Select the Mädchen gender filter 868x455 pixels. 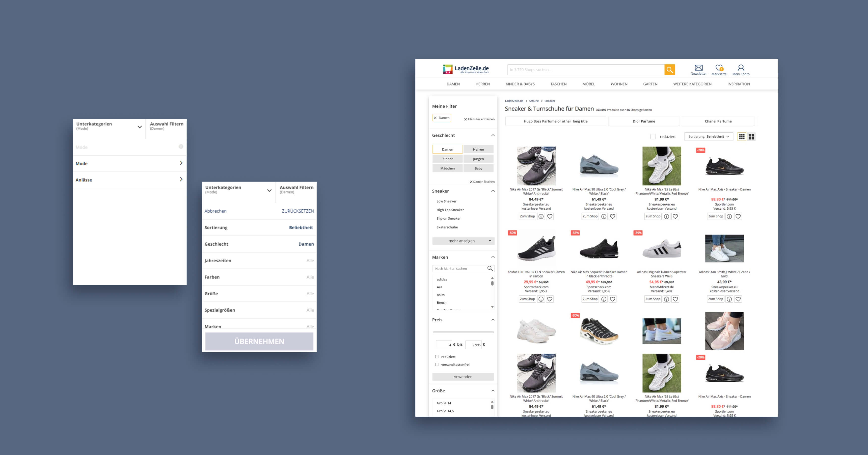(447, 168)
